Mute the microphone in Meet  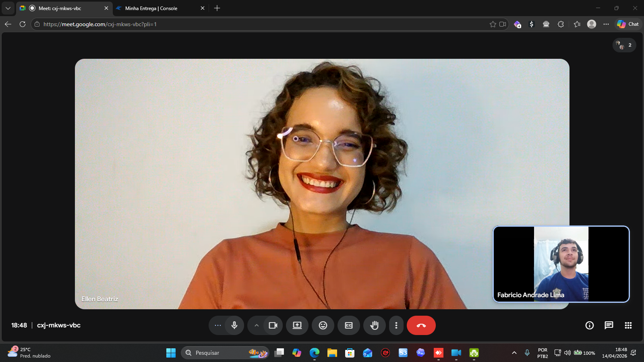tap(234, 325)
